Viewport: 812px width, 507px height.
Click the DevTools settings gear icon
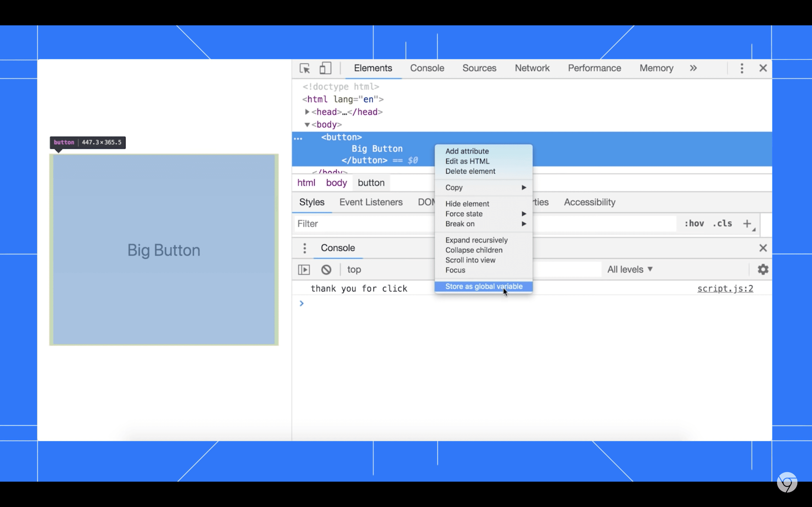[x=763, y=269]
